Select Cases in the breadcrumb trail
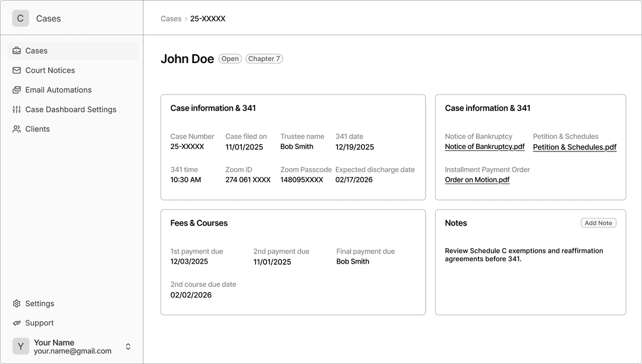The height and width of the screenshot is (364, 642). click(x=171, y=18)
